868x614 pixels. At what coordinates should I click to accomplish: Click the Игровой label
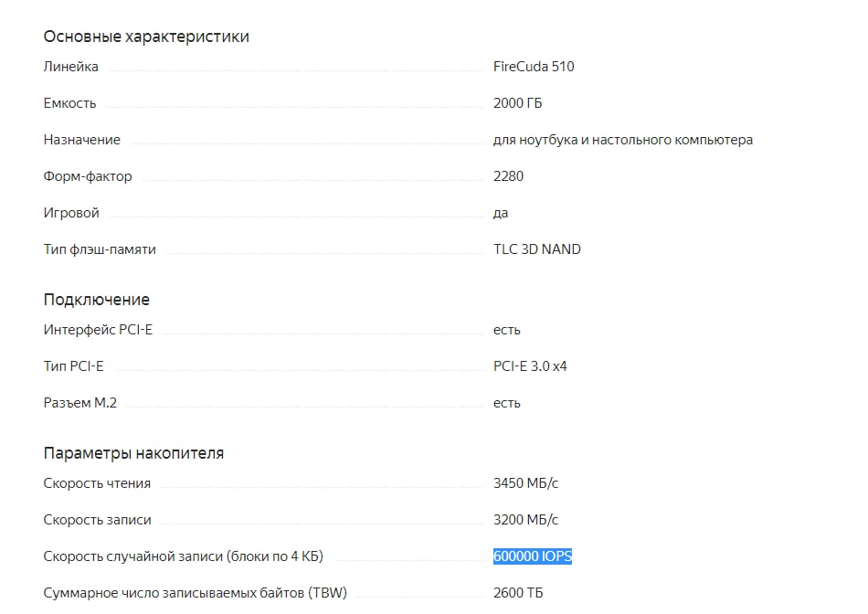(71, 213)
